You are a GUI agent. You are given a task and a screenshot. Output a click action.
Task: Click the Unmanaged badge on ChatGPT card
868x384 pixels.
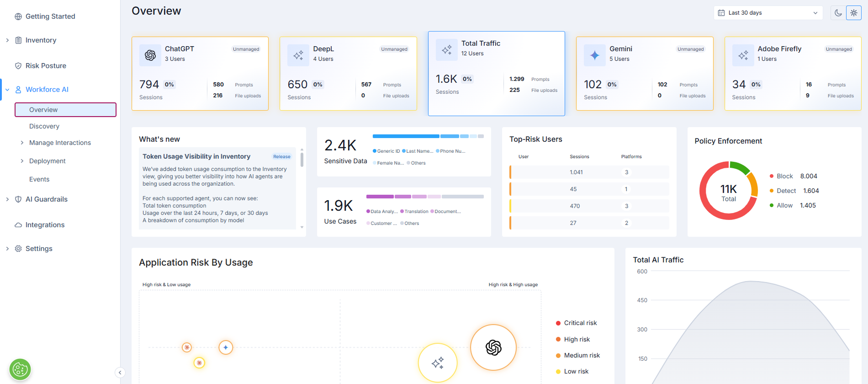tap(246, 49)
